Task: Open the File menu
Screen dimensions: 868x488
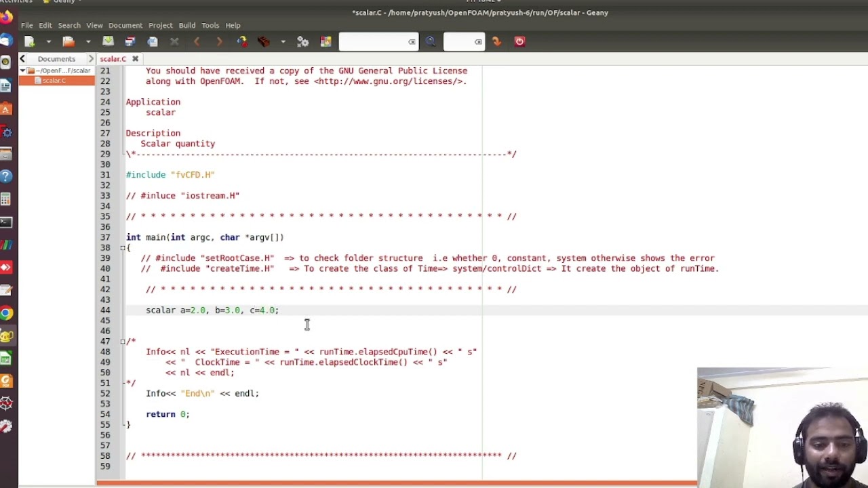Action: click(x=27, y=25)
